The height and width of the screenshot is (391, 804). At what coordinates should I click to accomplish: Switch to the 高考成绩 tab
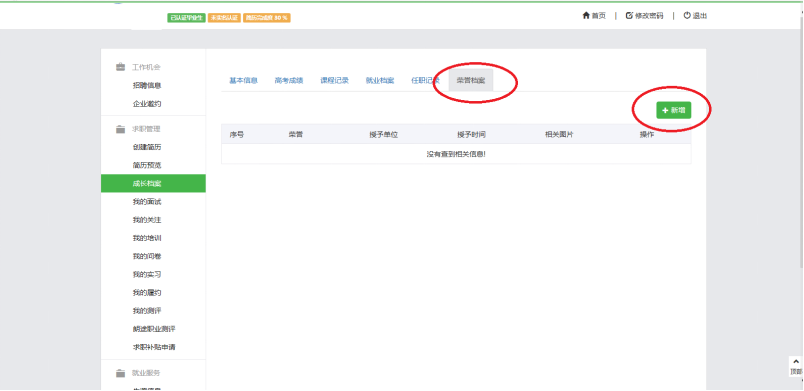(x=289, y=80)
